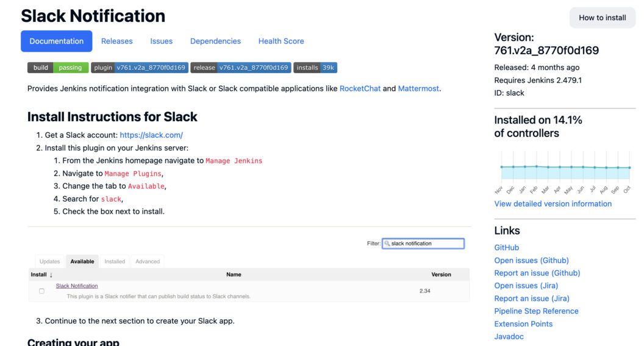
Task: Click the Install column sort arrow
Action: click(x=51, y=275)
